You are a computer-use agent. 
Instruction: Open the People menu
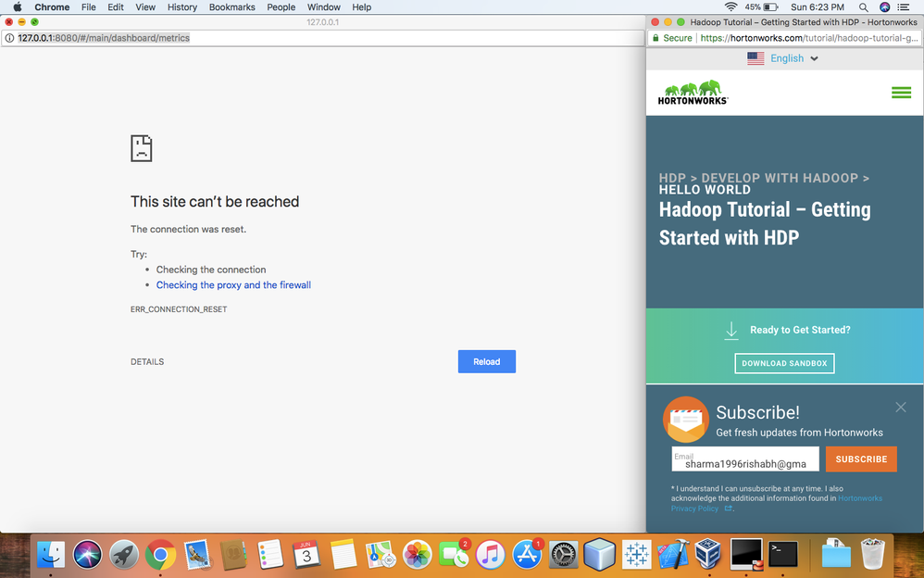click(281, 7)
